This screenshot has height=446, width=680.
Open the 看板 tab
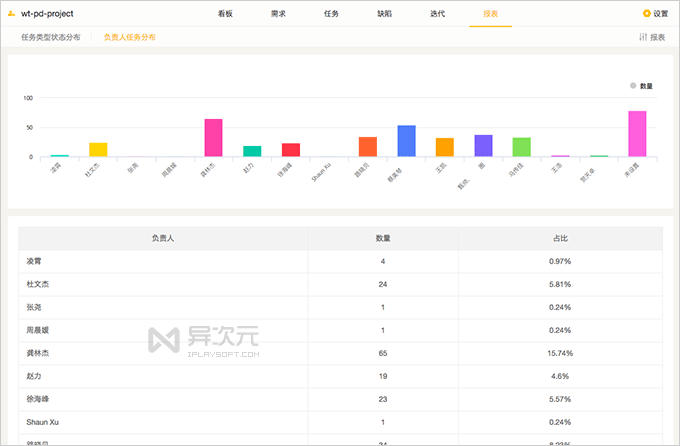(x=225, y=14)
